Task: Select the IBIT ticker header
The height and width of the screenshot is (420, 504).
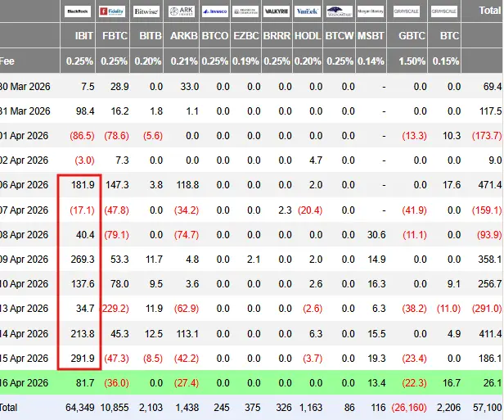Action: [84, 36]
